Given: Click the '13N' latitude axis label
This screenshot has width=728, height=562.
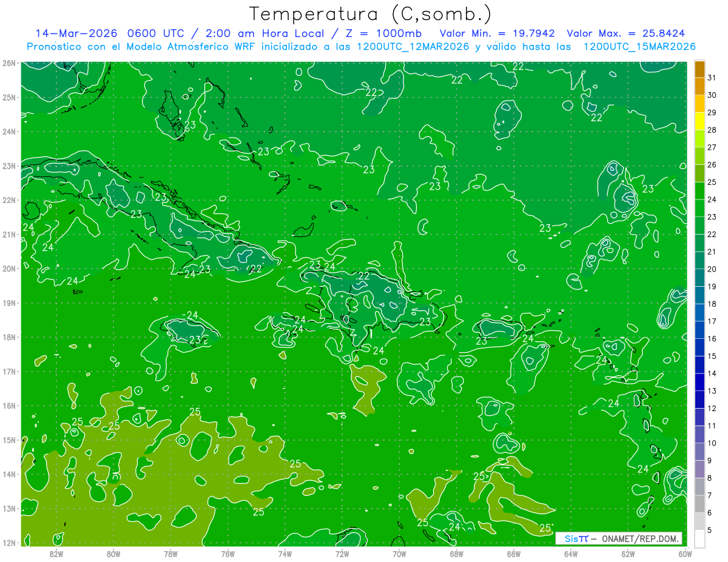Looking at the screenshot, I should [x=8, y=508].
